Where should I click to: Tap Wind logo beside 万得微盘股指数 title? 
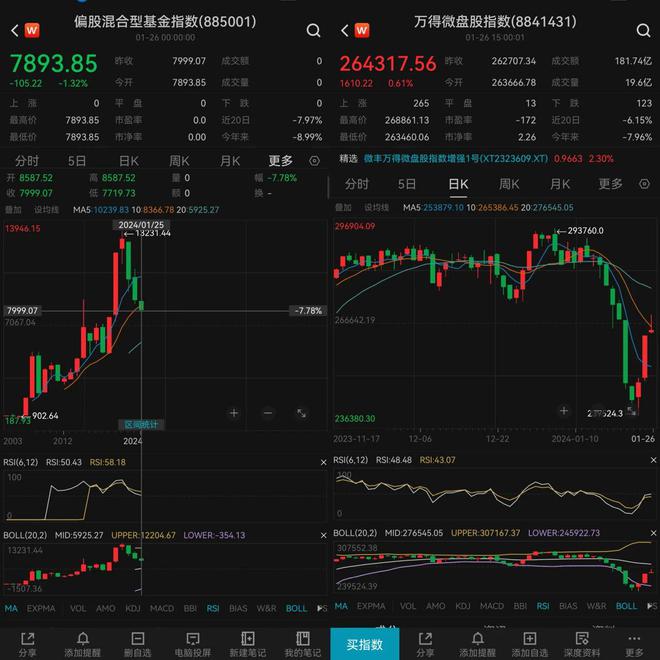click(x=362, y=30)
